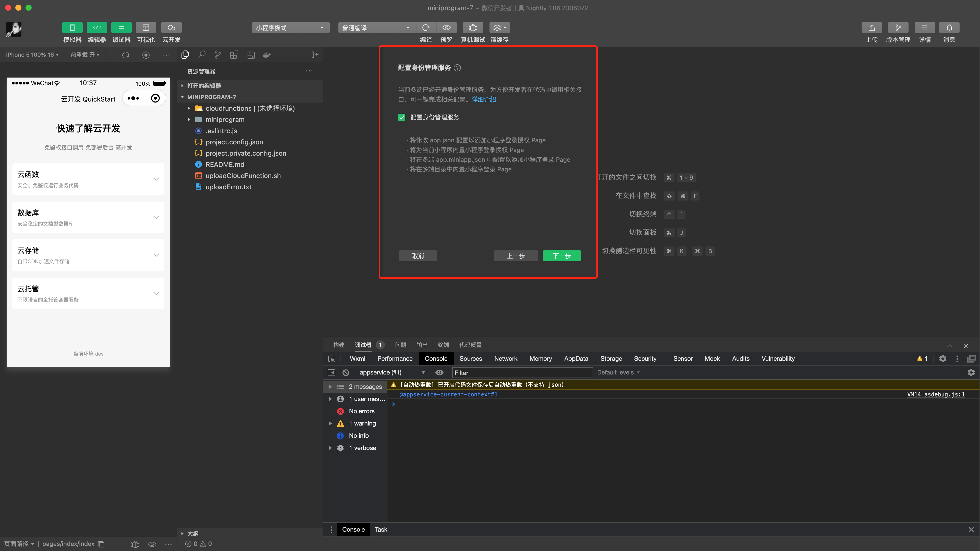Open the 普通编译 compile mode dropdown
The width and height of the screenshot is (980, 551).
[x=377, y=27]
